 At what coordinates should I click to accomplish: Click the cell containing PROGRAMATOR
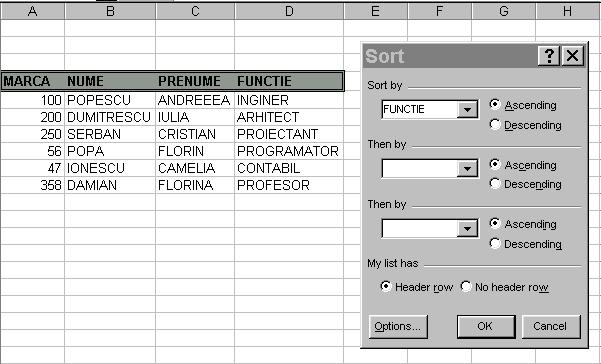(289, 151)
